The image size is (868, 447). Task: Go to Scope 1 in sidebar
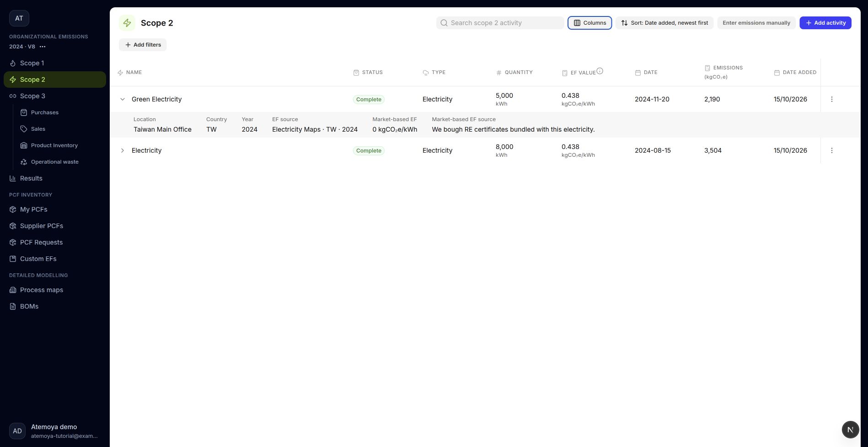click(55, 63)
